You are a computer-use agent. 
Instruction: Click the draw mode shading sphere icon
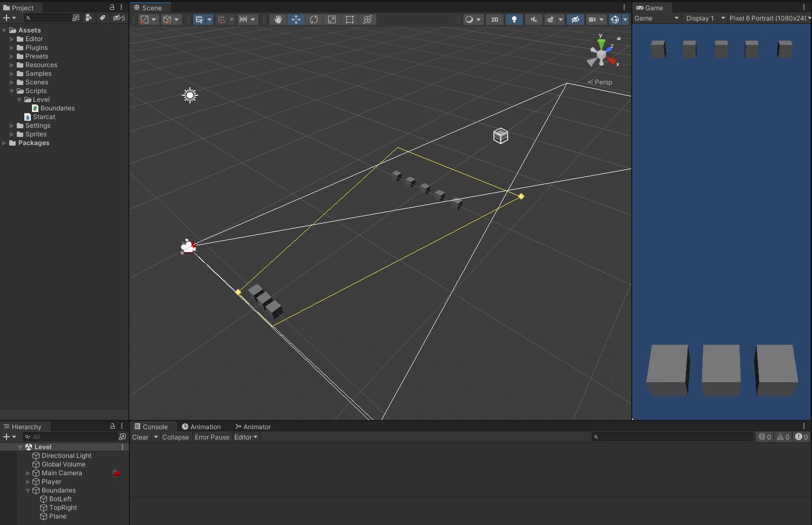click(469, 19)
